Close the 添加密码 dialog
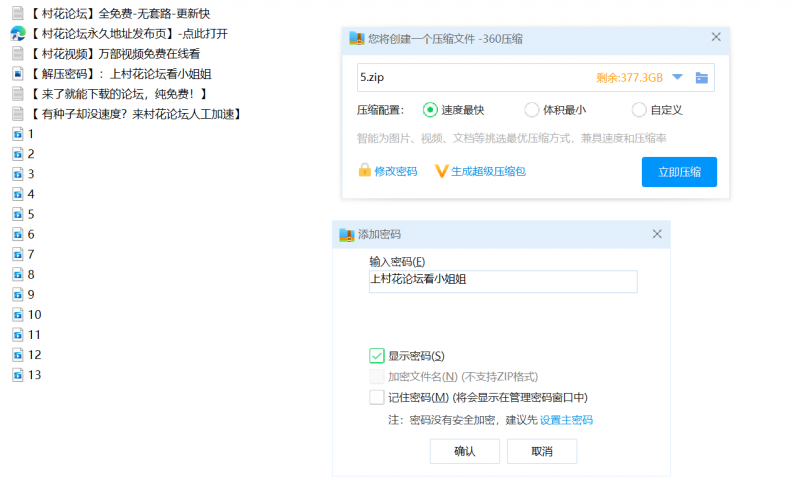The width and height of the screenshot is (800, 494). (657, 234)
